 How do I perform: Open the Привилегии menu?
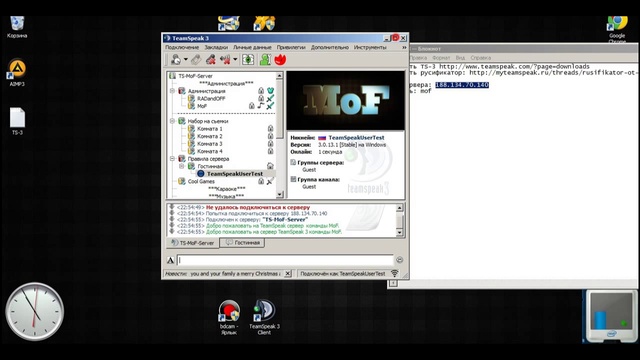click(291, 47)
